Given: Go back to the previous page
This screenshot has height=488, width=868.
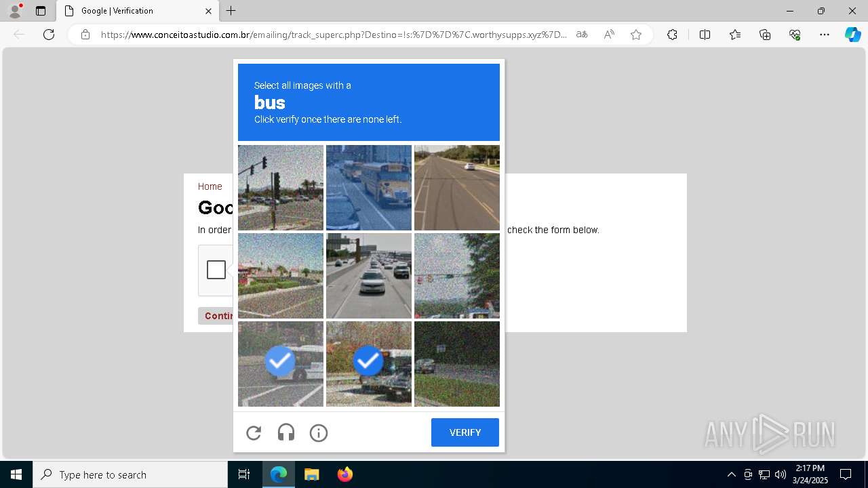Looking at the screenshot, I should (19, 35).
